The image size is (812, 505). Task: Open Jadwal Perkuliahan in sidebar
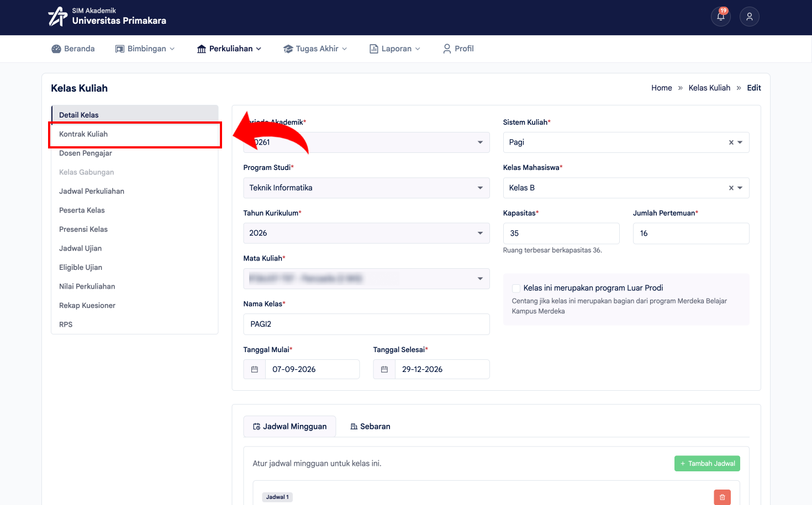click(x=135, y=191)
